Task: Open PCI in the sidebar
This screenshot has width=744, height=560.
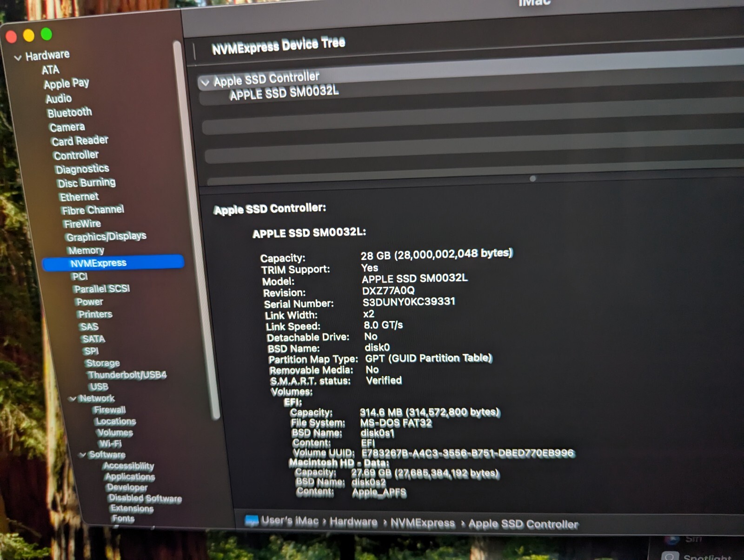Action: pyautogui.click(x=80, y=276)
